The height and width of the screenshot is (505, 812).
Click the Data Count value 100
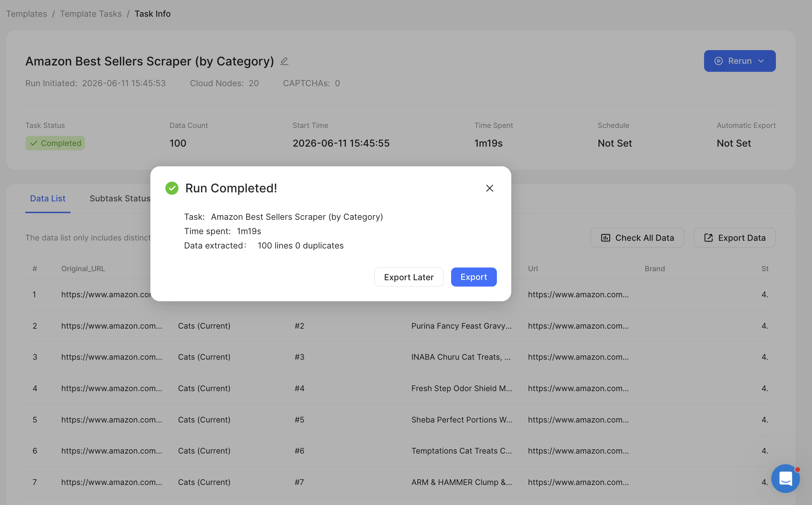click(178, 143)
